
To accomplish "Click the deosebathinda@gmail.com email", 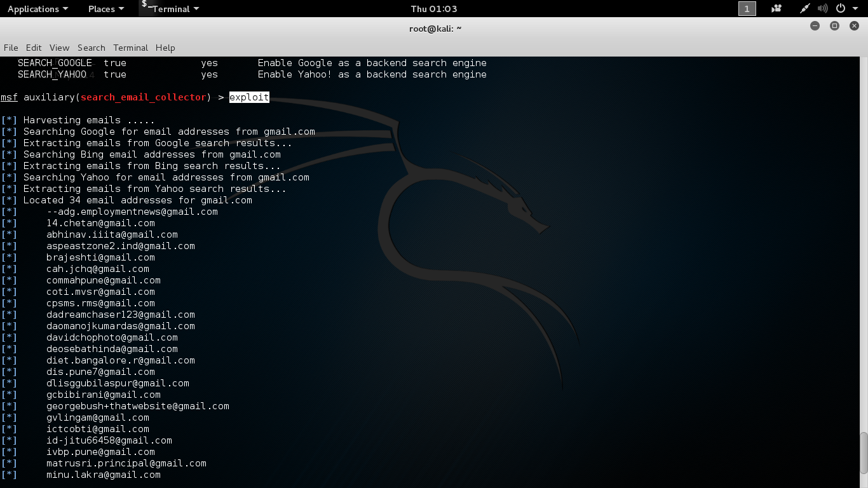I will coord(112,349).
